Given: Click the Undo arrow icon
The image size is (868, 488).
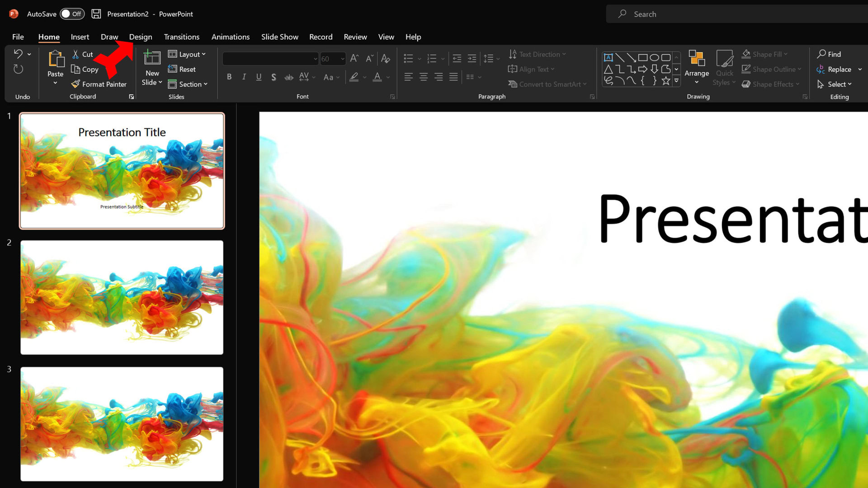Looking at the screenshot, I should pos(18,54).
